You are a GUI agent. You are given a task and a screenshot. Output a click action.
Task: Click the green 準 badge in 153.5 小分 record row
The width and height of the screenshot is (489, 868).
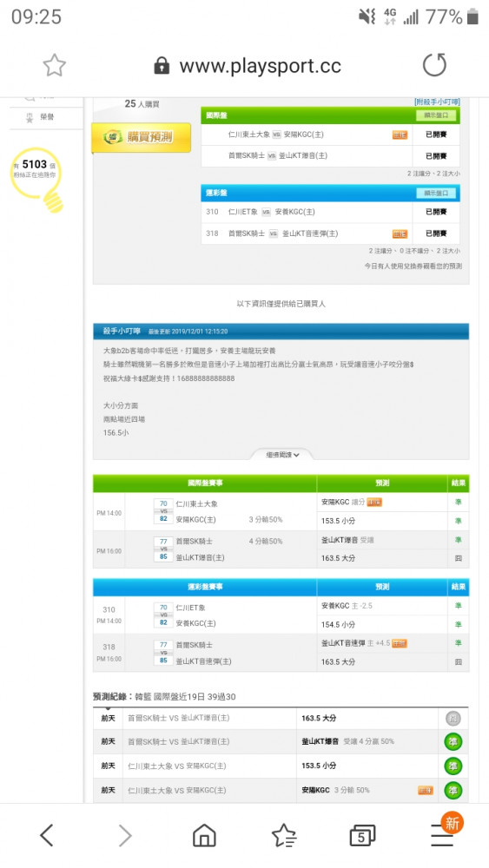point(453,766)
